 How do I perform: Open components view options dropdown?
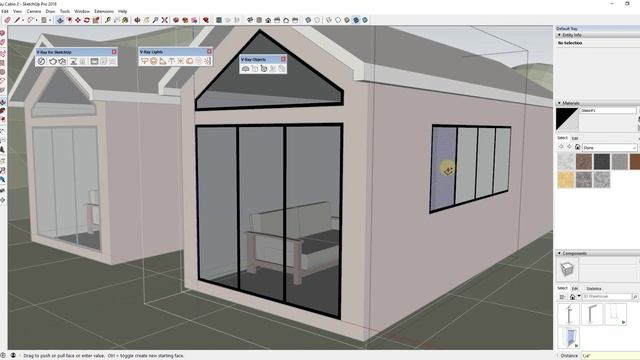pyautogui.click(x=562, y=297)
